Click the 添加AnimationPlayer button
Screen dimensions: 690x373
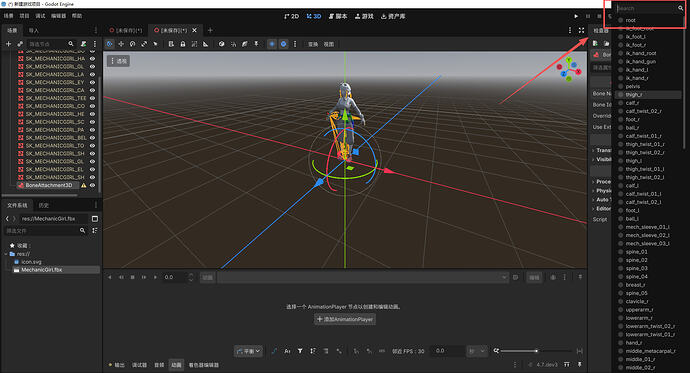[345, 319]
